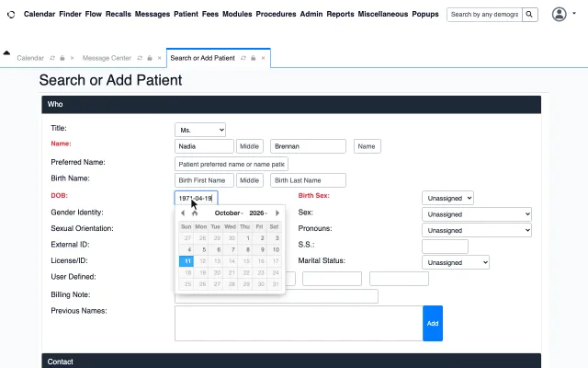The image size is (588, 368).
Task: Open the Title dropdown showing Ms.
Action: [x=200, y=130]
